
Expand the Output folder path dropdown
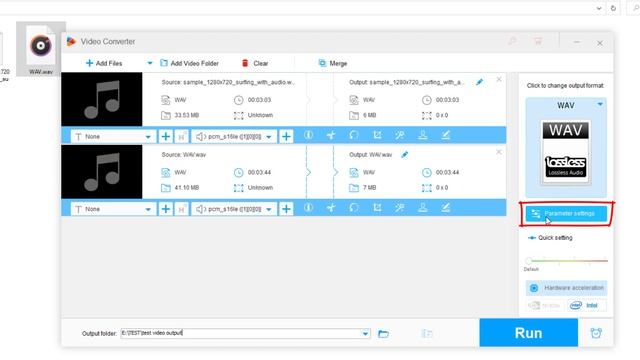[x=365, y=333]
